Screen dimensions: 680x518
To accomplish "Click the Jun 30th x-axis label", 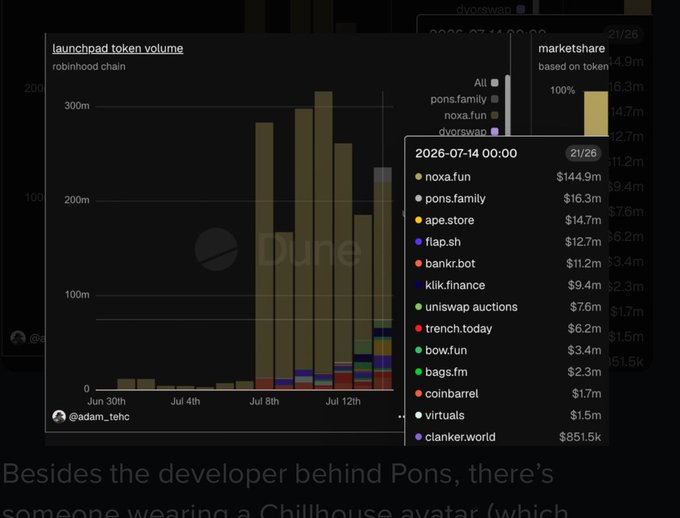I will click(106, 401).
